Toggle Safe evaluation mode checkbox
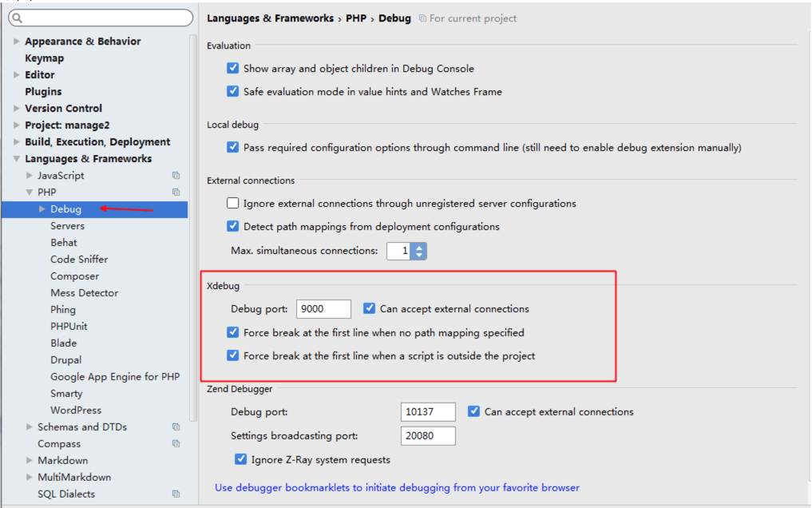The height and width of the screenshot is (508, 812). [233, 92]
